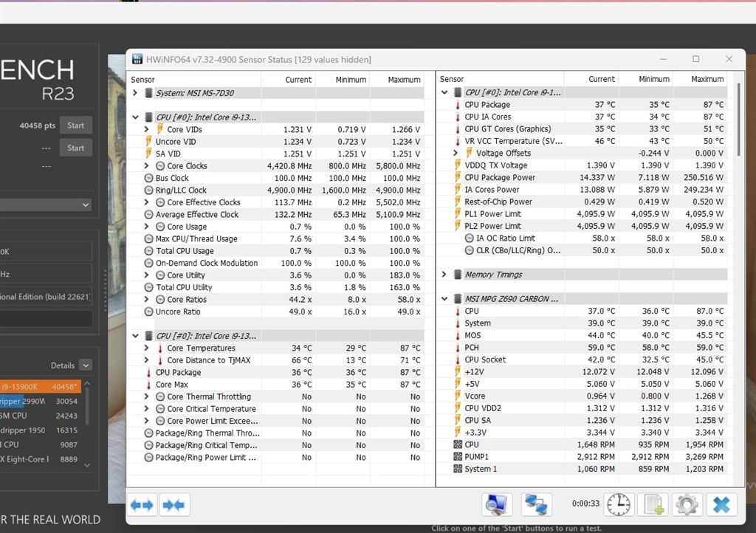Select the i9-13900K ranking entry in Cinebench
The height and width of the screenshot is (533, 756).
pos(41,387)
